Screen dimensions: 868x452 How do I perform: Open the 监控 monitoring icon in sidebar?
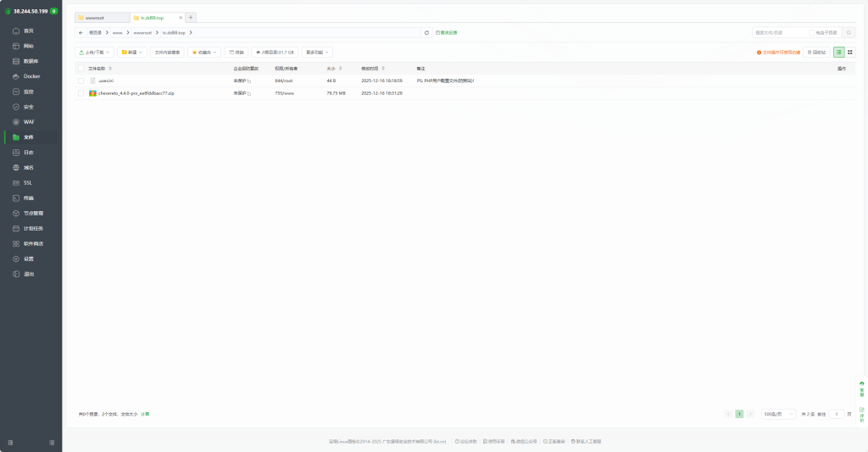16,92
